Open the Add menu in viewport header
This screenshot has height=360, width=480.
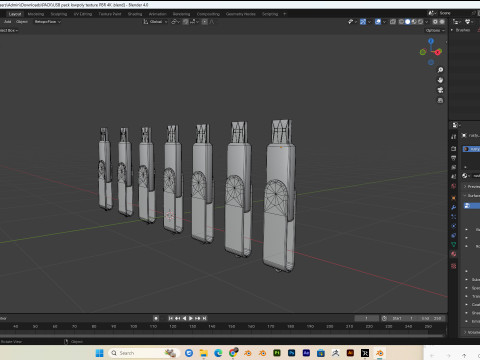7,22
